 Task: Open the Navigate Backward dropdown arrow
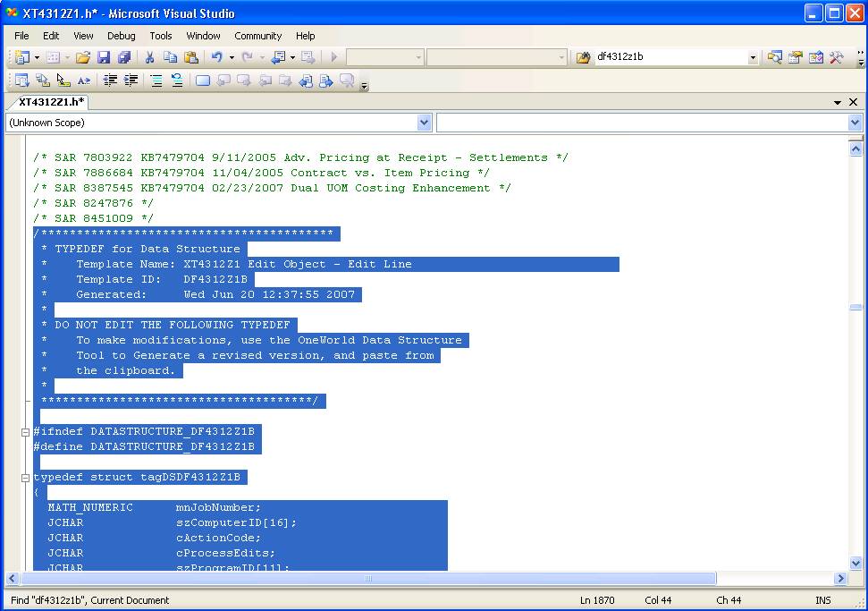293,57
